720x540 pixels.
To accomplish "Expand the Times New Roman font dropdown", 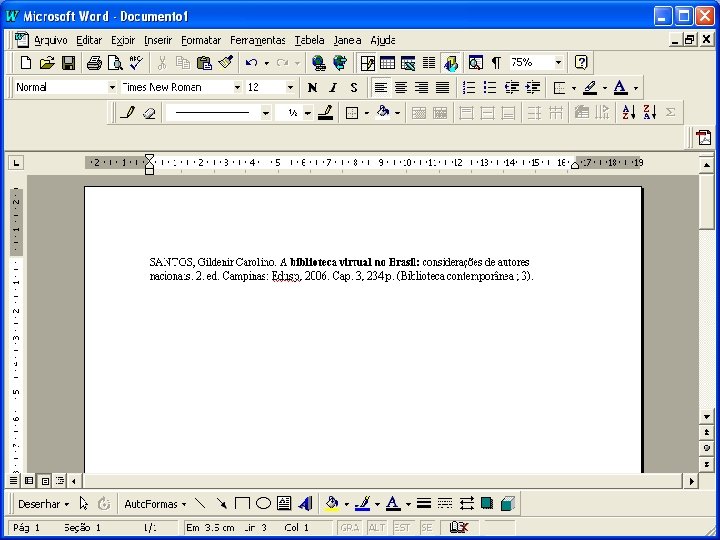I will [237, 87].
